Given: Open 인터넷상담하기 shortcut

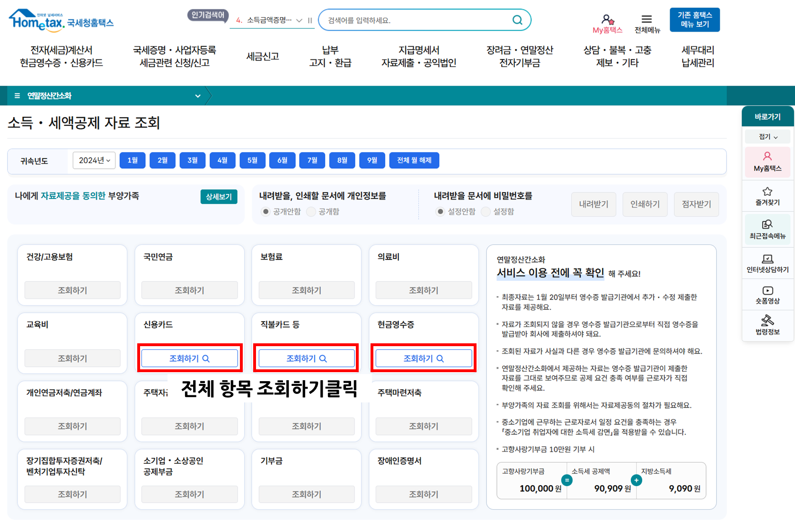Looking at the screenshot, I should [768, 263].
